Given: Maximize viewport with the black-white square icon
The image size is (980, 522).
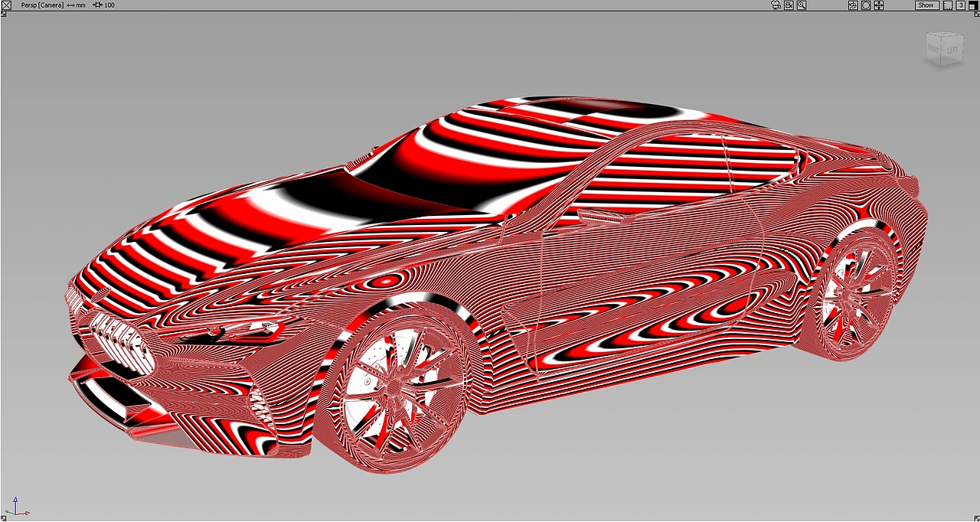Looking at the screenshot, I should pyautogui.click(x=974, y=5).
